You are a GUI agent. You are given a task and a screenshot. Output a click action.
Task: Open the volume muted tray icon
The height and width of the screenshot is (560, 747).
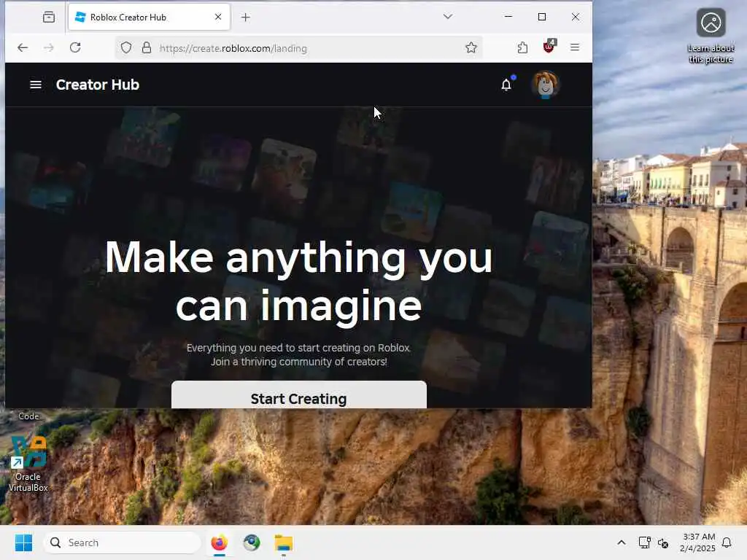pos(662,542)
